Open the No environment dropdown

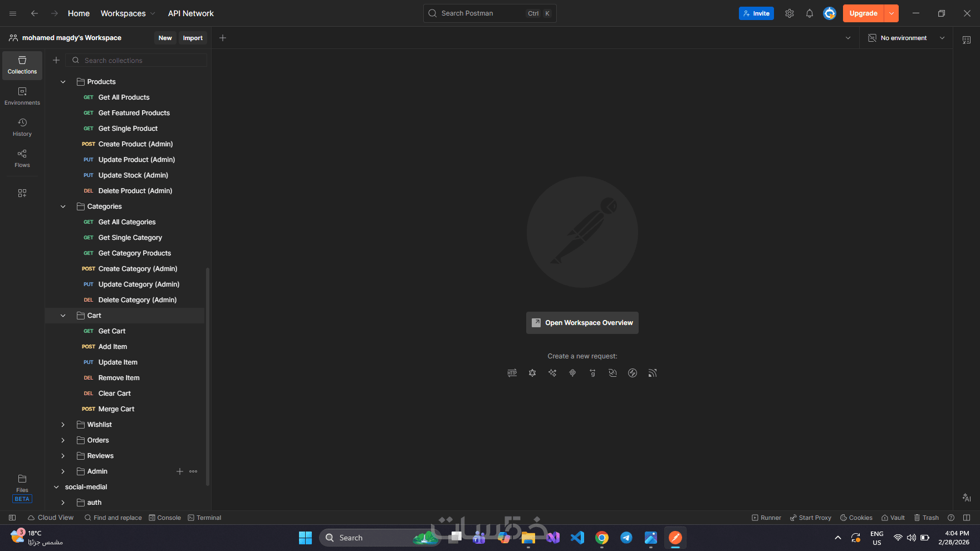[906, 38]
